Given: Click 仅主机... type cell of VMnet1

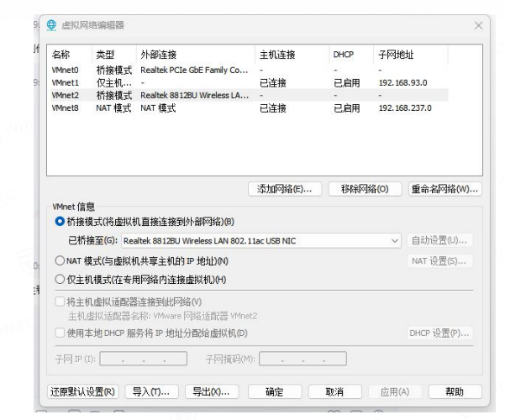Looking at the screenshot, I should pyautogui.click(x=113, y=83).
